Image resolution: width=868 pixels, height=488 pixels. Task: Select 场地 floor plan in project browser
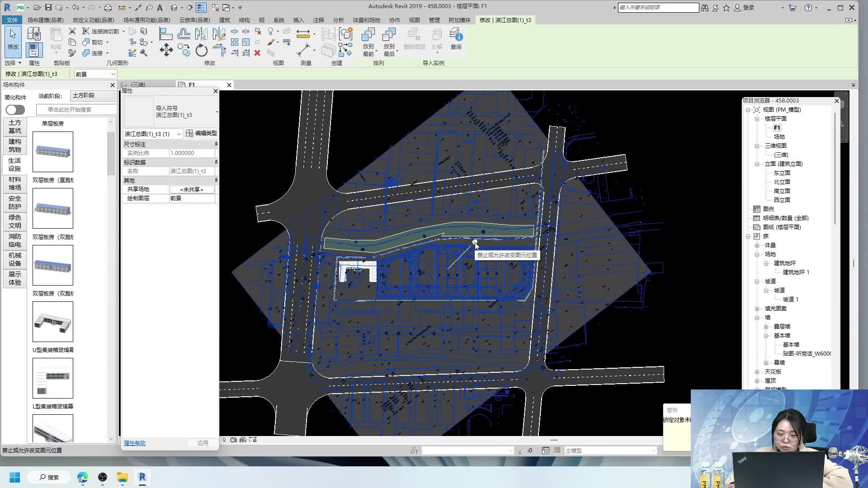pyautogui.click(x=779, y=137)
